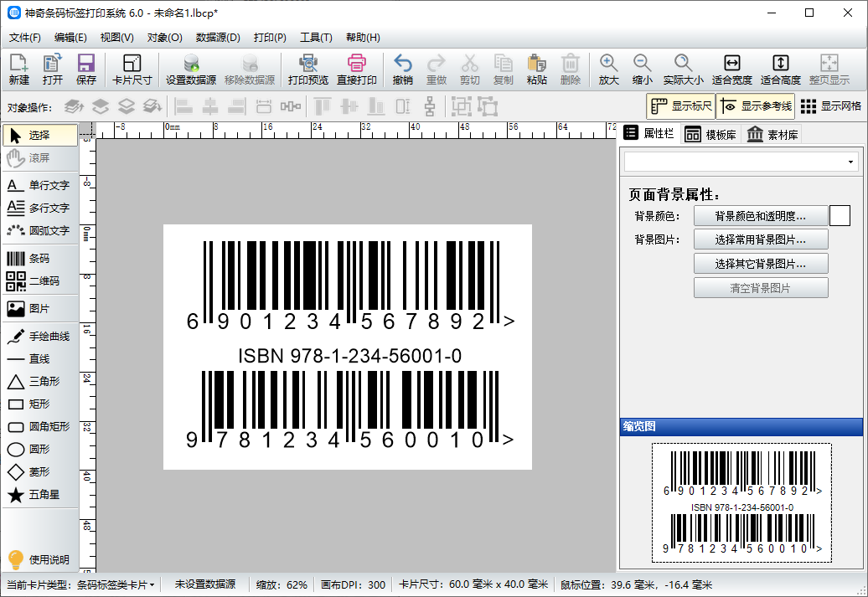Click the 缩览图 thumbnail preview
Screen dimensions: 868x597
[x=741, y=502]
